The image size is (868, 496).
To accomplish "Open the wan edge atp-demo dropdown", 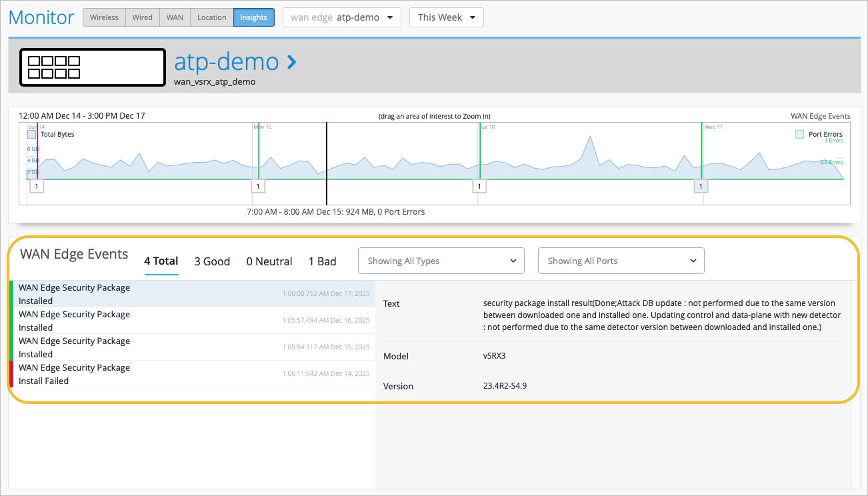I will pyautogui.click(x=341, y=17).
